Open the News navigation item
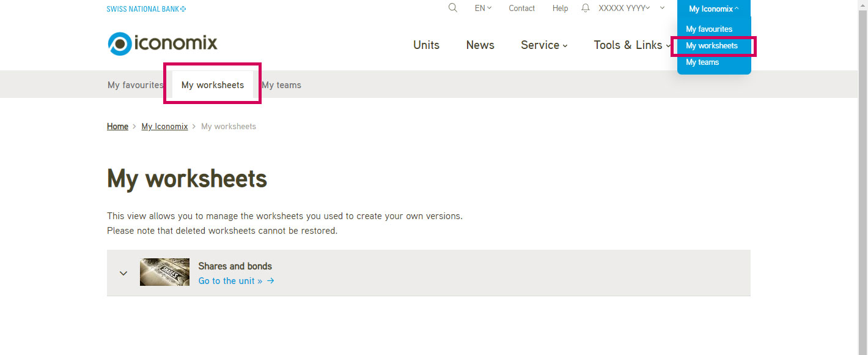This screenshot has width=868, height=355. click(480, 45)
